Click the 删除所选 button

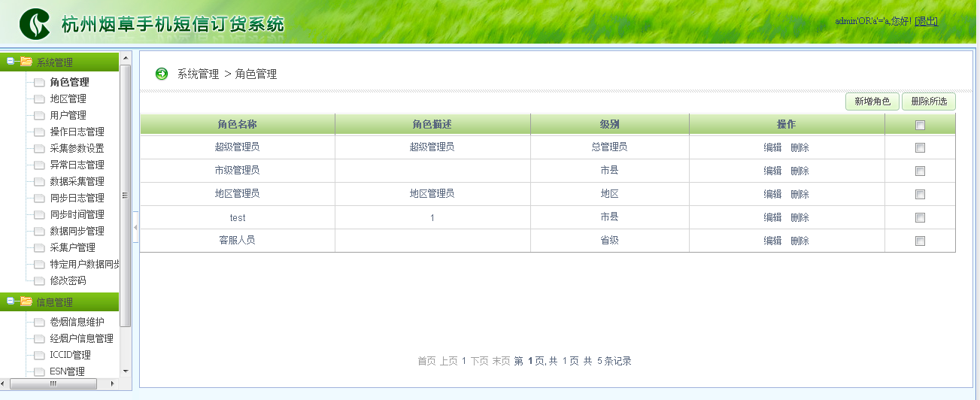click(x=929, y=102)
